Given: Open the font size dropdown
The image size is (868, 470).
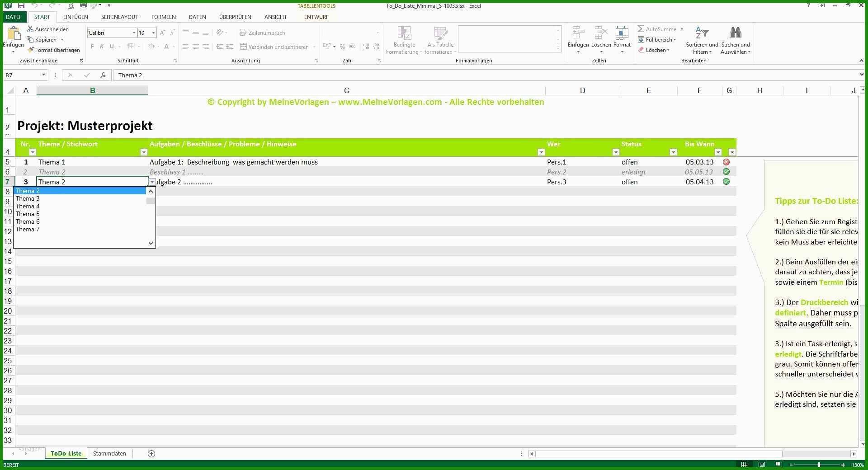Looking at the screenshot, I should click(x=153, y=33).
